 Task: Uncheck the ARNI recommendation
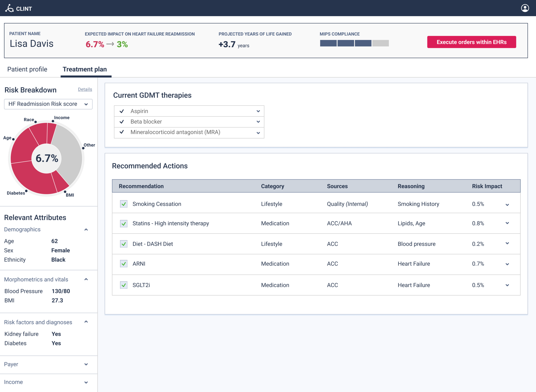pyautogui.click(x=123, y=264)
